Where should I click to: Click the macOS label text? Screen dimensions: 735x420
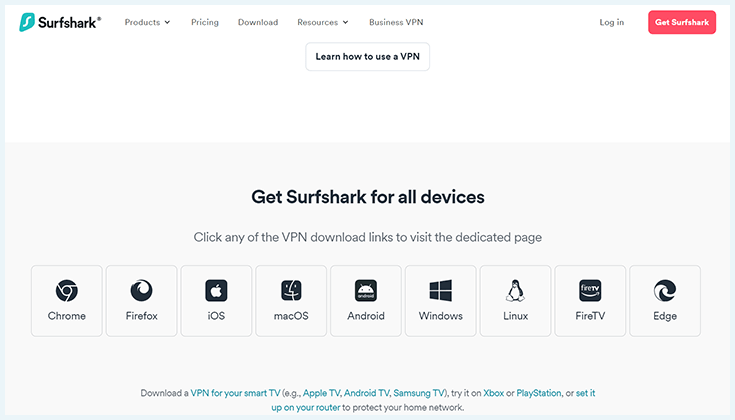click(x=291, y=316)
